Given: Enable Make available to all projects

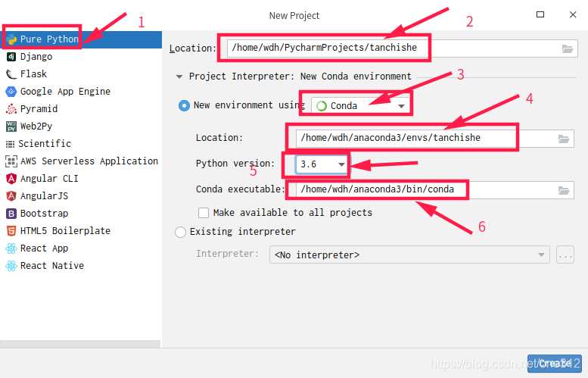Looking at the screenshot, I should pos(204,213).
